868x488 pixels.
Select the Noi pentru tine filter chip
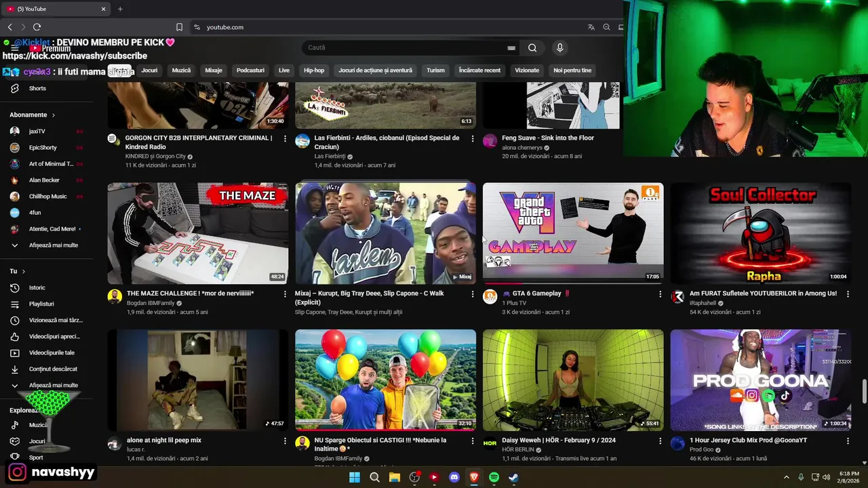pos(572,70)
